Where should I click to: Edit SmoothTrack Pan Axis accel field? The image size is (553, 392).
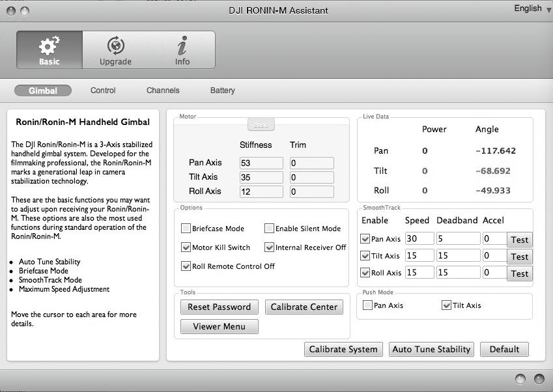[495, 239]
